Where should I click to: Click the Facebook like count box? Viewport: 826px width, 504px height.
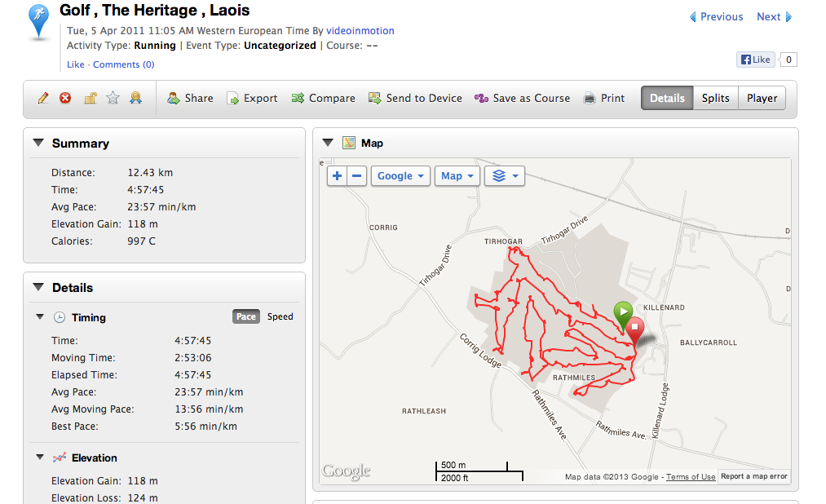click(x=788, y=60)
